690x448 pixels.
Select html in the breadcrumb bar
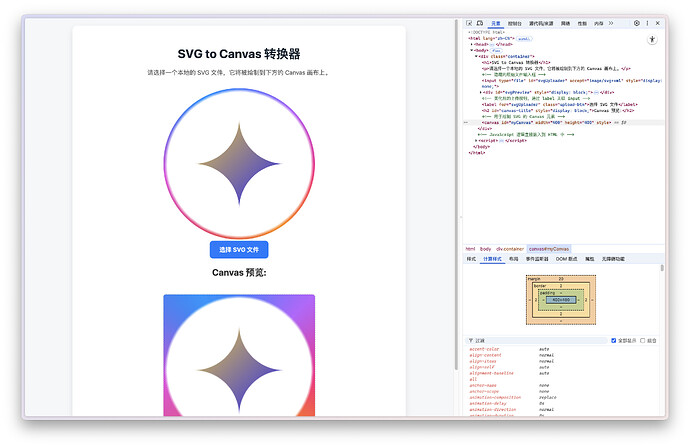(470, 249)
